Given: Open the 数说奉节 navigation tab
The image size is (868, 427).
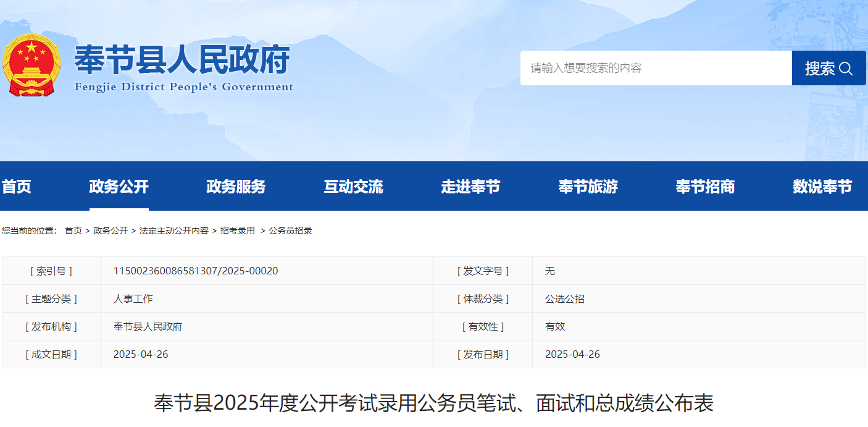Looking at the screenshot, I should (x=822, y=187).
